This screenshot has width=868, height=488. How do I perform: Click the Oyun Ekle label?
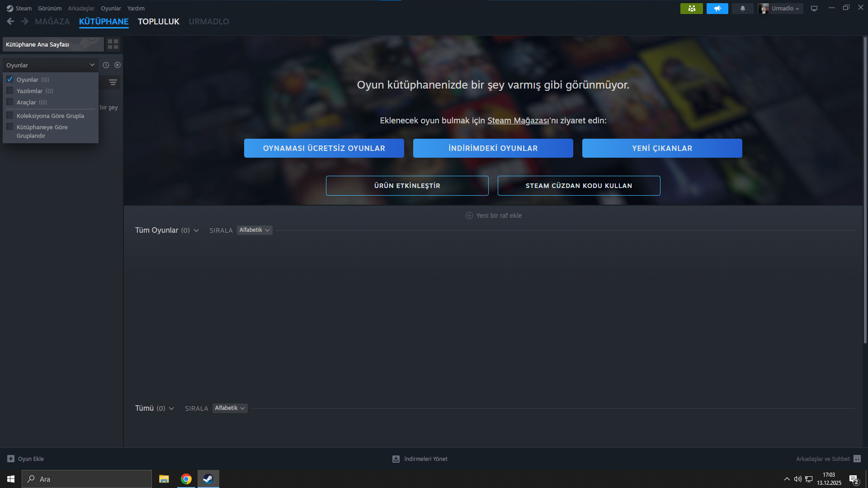[31, 459]
